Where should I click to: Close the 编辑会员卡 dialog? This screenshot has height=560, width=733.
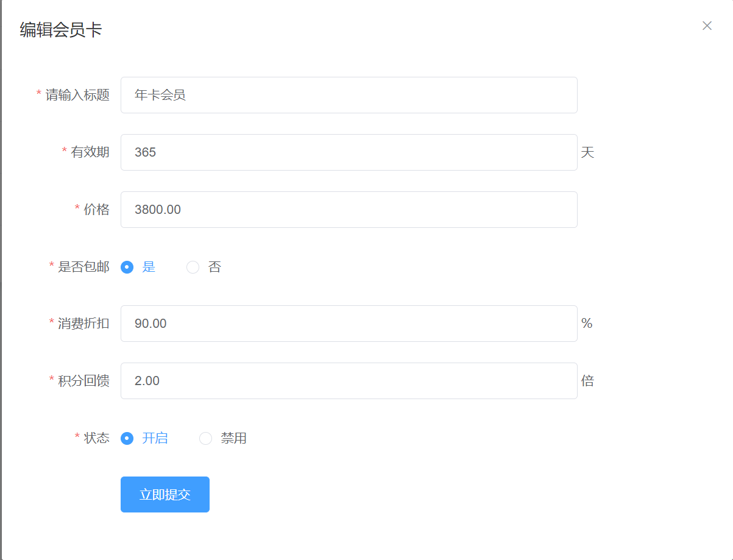pos(707,26)
